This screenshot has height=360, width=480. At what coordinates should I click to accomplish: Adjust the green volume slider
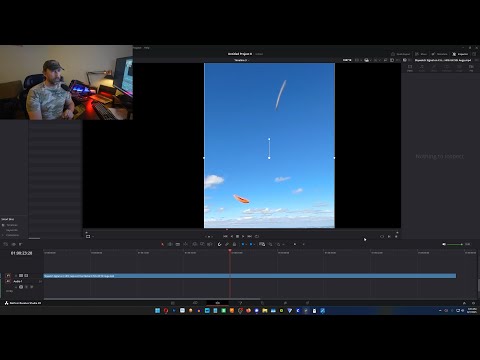coord(455,244)
